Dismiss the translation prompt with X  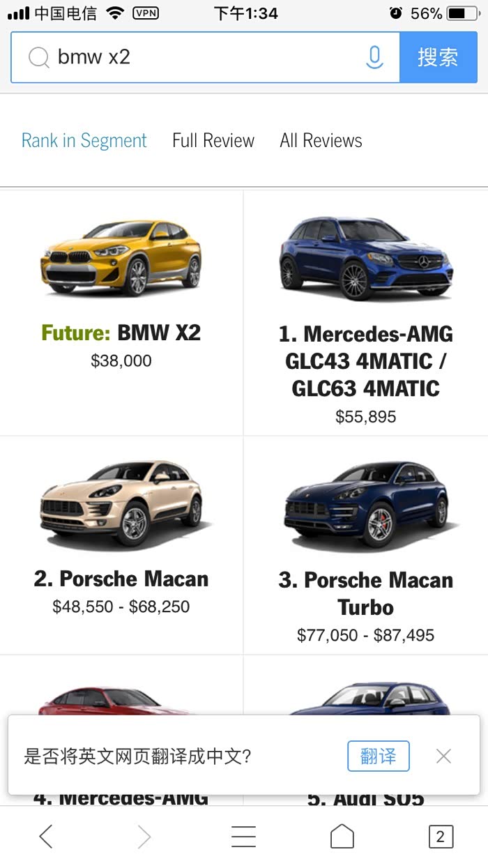click(443, 756)
